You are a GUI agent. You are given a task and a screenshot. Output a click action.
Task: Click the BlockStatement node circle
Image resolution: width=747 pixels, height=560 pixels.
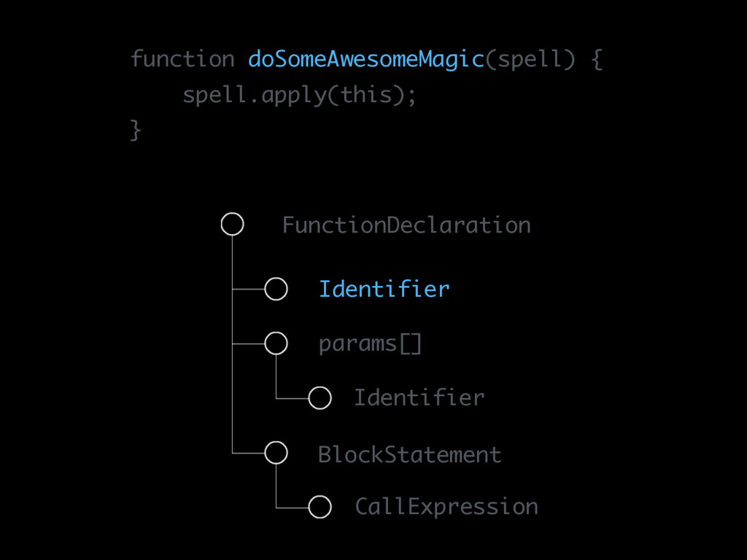276,453
